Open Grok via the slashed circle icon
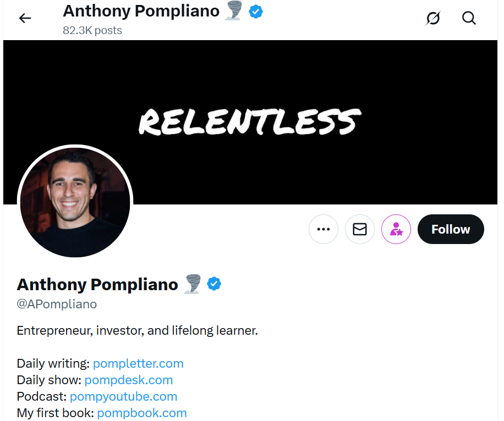 [x=434, y=18]
